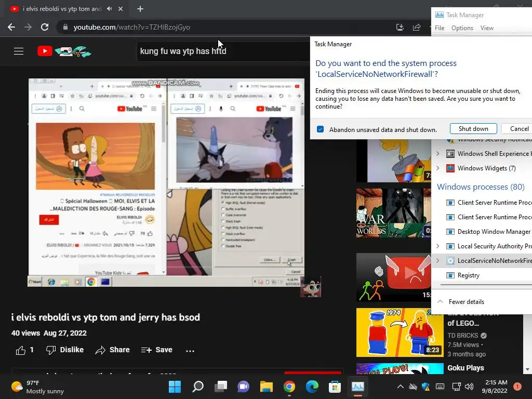Click the share page icon in address bar
This screenshot has width=532, height=399.
[417, 27]
